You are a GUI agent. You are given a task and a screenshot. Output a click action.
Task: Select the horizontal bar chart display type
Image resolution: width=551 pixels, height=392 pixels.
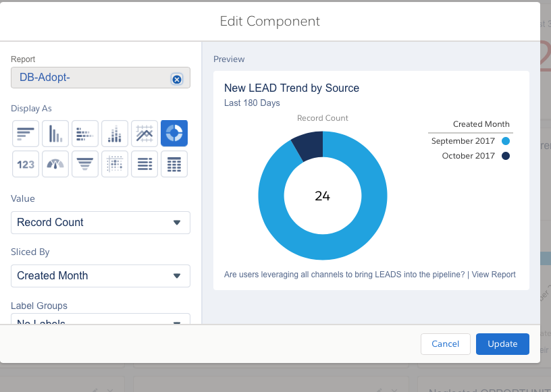coord(26,134)
